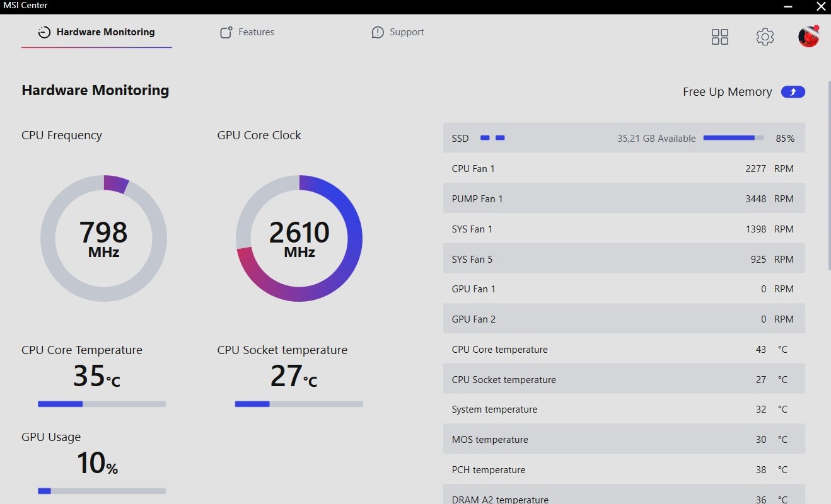The width and height of the screenshot is (831, 504).
Task: Select the PUMP Fan 1 row
Action: [x=624, y=198]
